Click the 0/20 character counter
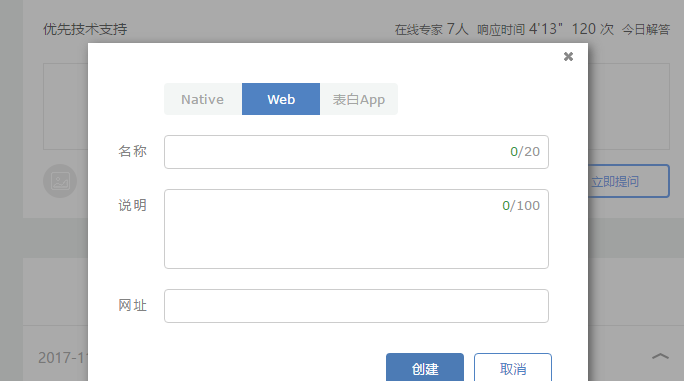This screenshot has height=381, width=684. 525,152
